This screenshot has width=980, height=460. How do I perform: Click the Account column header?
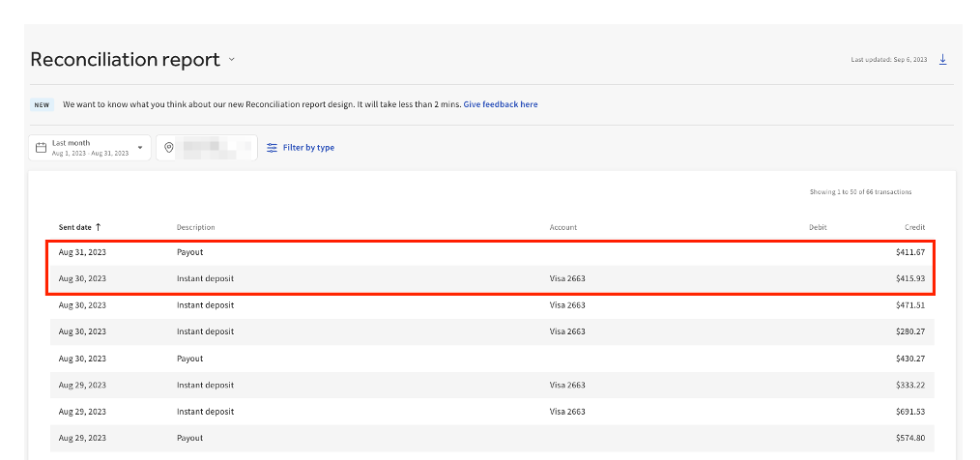point(562,227)
